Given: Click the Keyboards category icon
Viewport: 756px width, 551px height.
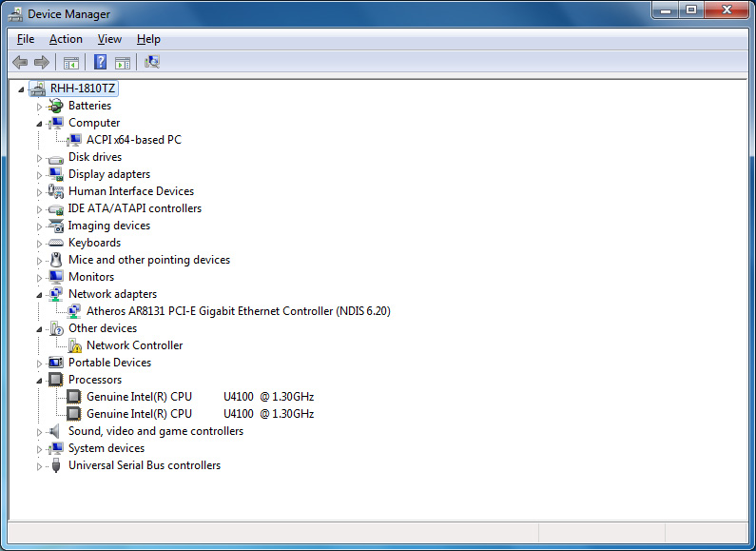Looking at the screenshot, I should click(x=56, y=243).
